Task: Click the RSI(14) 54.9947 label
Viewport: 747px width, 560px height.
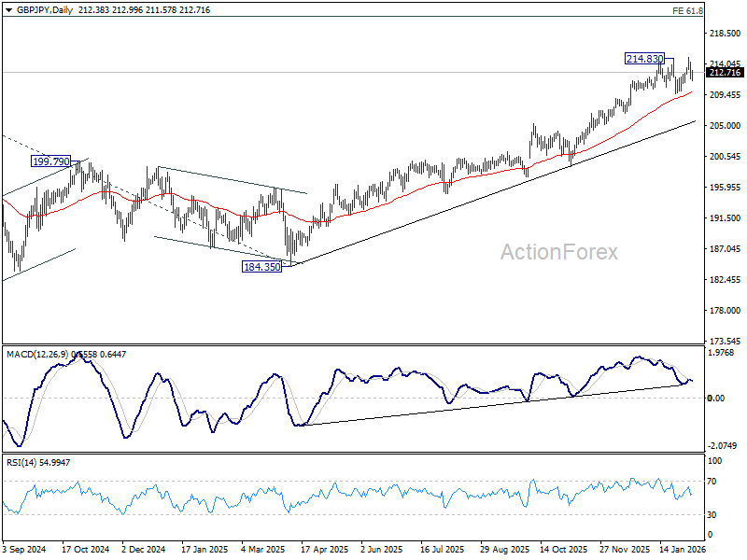Action: tap(38, 462)
